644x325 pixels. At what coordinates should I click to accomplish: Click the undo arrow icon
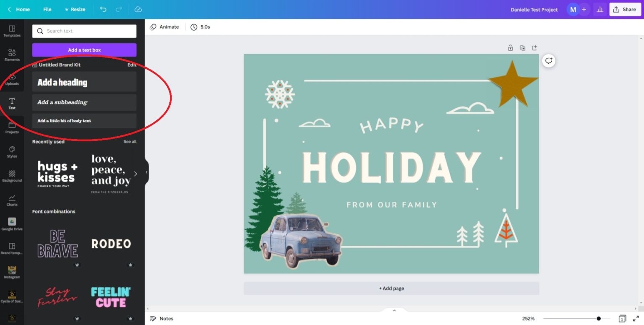click(103, 9)
